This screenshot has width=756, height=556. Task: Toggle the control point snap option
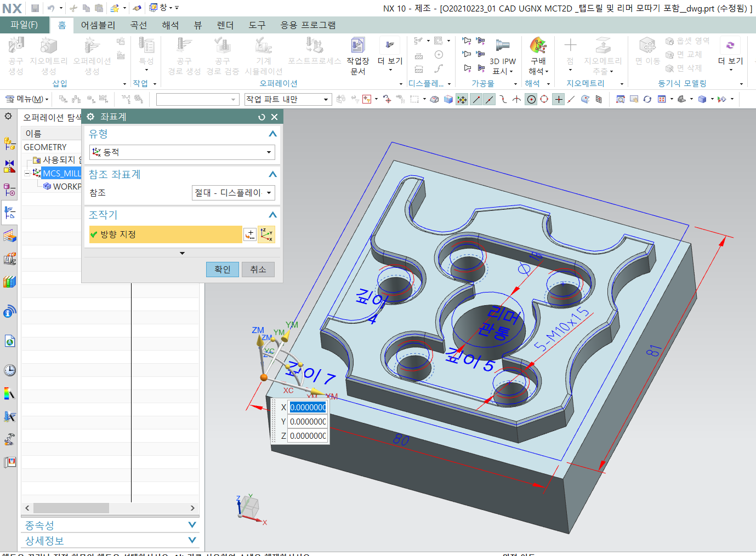pos(503,99)
